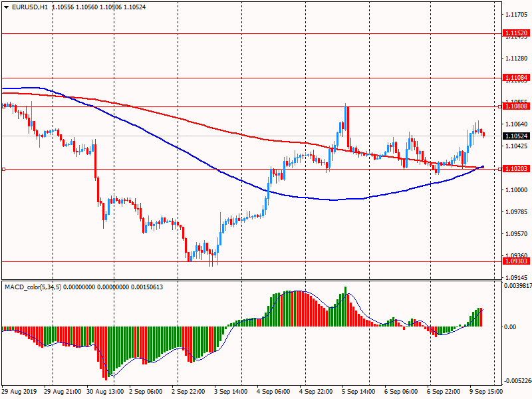This screenshot has width=532, height=399.
Task: Click the 9 Sep 15:00 time label
Action: pos(486,392)
